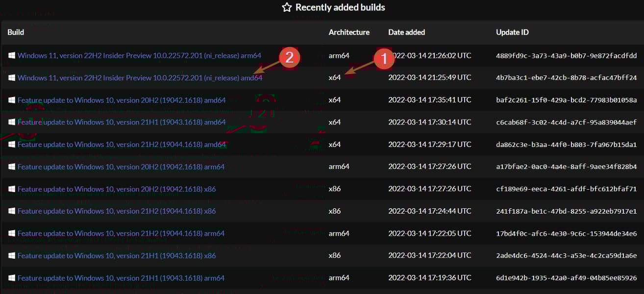Click x64 cell in 20H2 (19042.1618) amd64 row
The height and width of the screenshot is (294, 644).
[335, 100]
